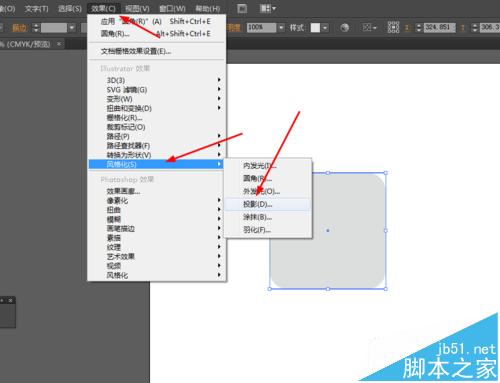
Task: Choose 圆角(R)... in Stylize submenu
Action: click(x=268, y=178)
